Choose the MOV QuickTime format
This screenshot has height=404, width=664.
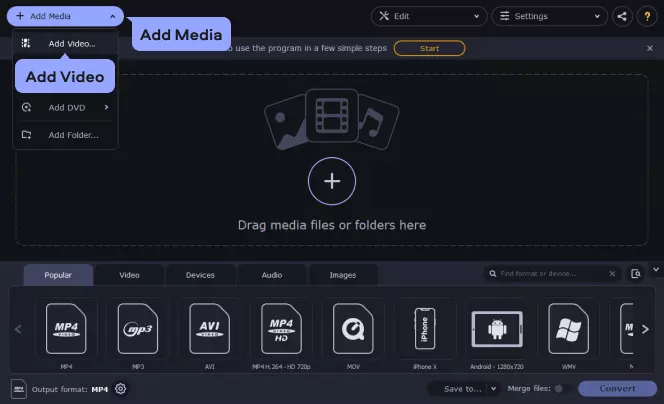pyautogui.click(x=353, y=329)
